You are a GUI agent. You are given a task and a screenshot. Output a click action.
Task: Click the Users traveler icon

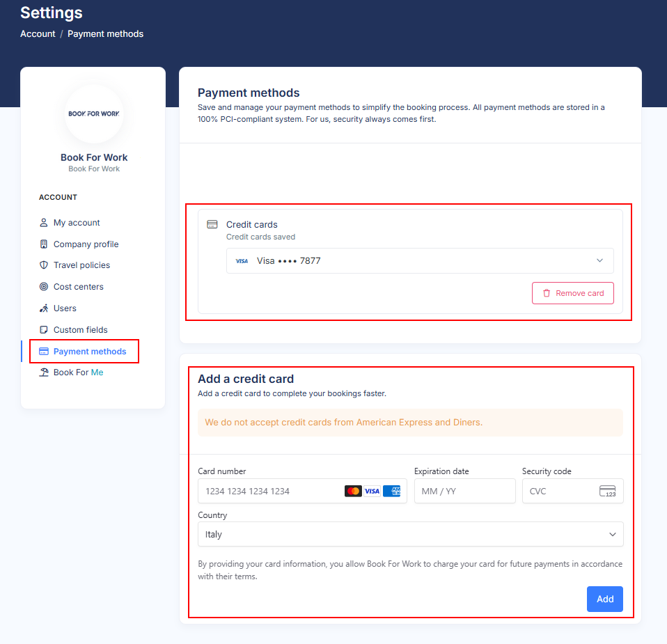(x=44, y=308)
